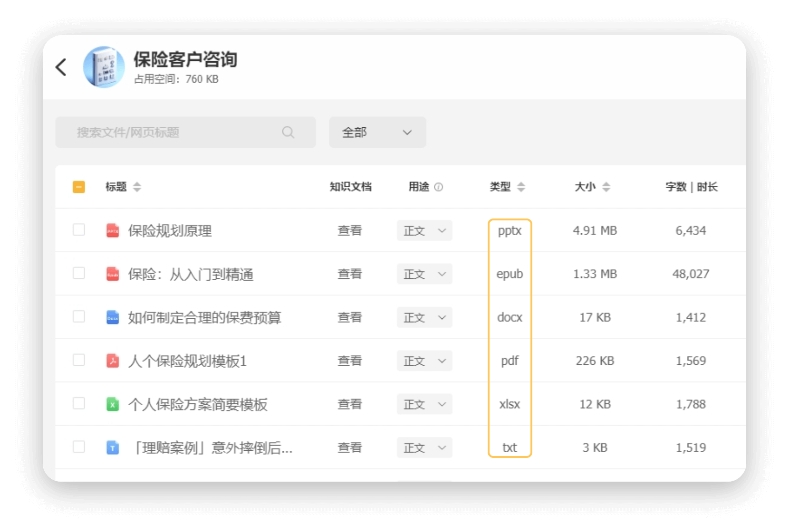Click 查看 for 保险：从入门到精通
The width and height of the screenshot is (789, 532).
click(x=350, y=274)
